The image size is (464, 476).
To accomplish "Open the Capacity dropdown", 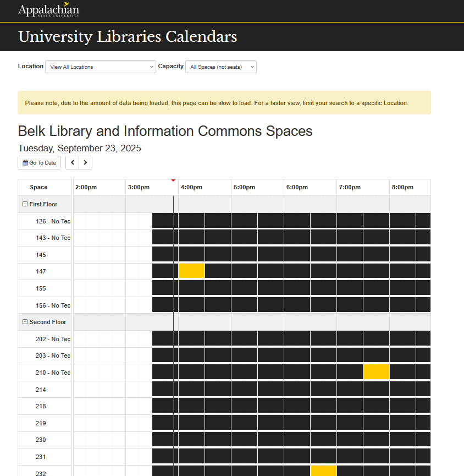I will 221,67.
